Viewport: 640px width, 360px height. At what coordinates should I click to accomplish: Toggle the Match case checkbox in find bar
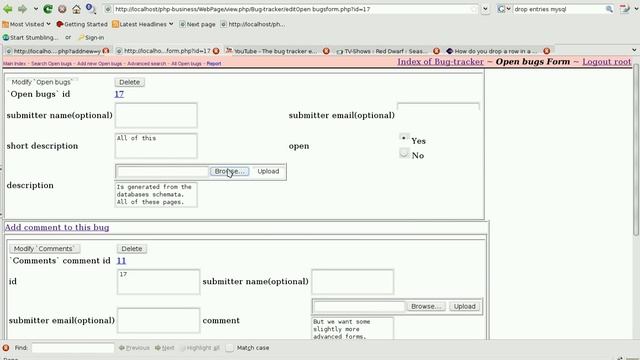point(230,348)
